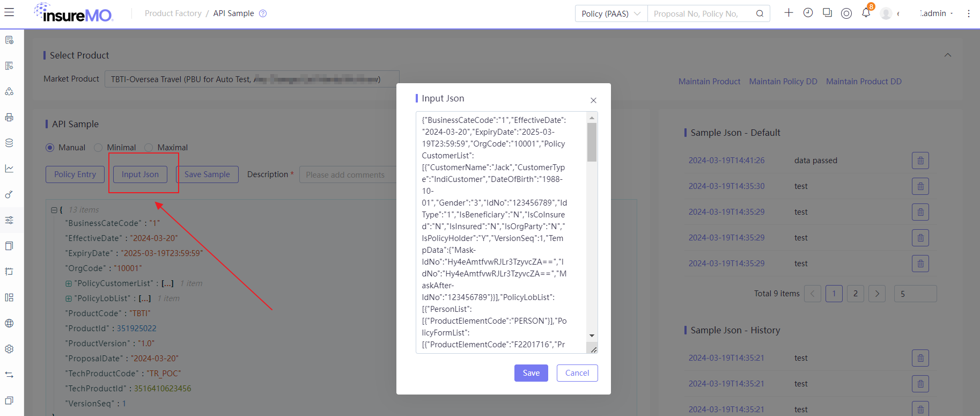Viewport: 980px width, 416px height.
Task: Open the Maintain Policy DD link
Action: point(783,82)
